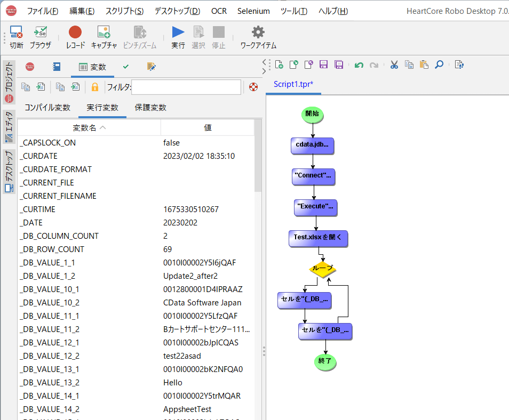
Task: Create a new script with the plus-page icon
Action: [279, 64]
